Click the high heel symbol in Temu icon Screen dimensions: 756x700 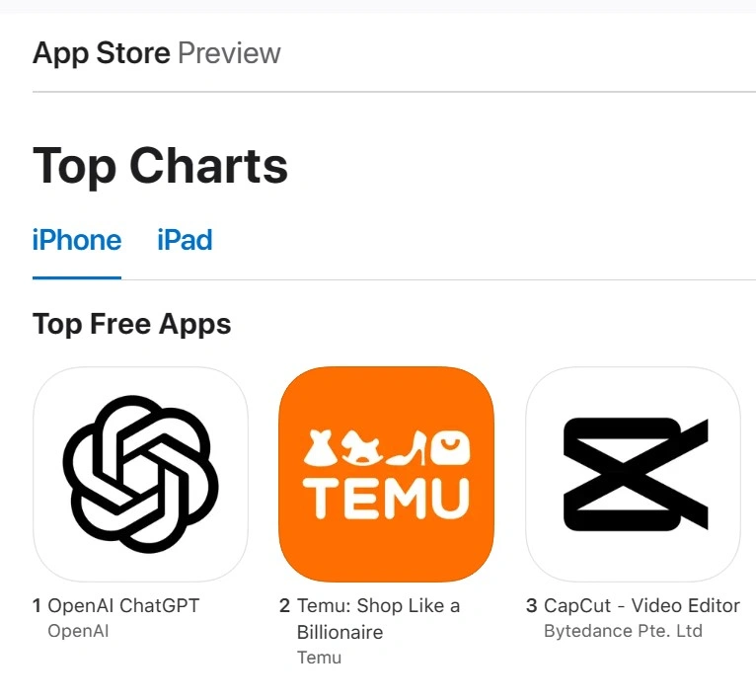coord(408,448)
